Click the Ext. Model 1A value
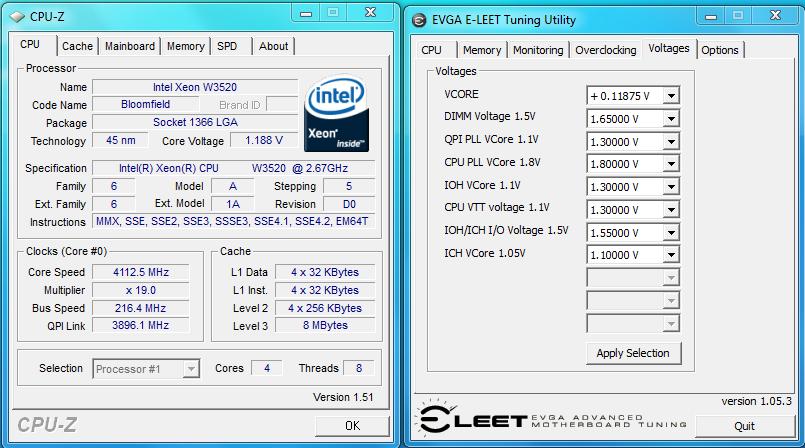This screenshot has height=448, width=805. click(233, 204)
